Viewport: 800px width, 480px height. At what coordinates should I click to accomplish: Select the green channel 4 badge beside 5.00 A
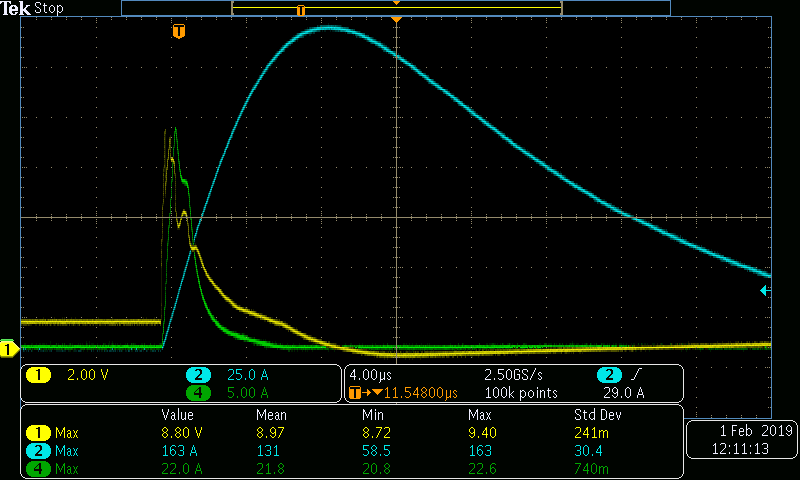(198, 393)
